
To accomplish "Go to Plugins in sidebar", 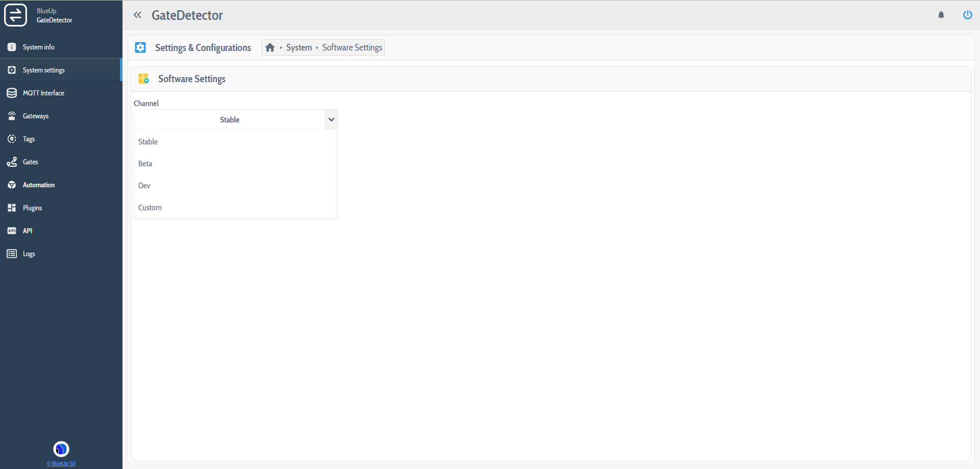I will [x=32, y=208].
